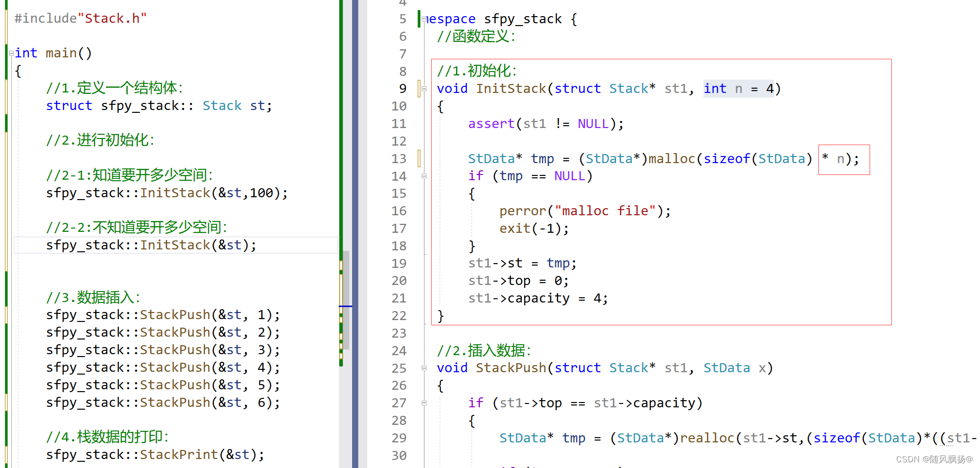Collapse the InitStack function fold marker
This screenshot has width=980, height=468.
click(x=424, y=89)
